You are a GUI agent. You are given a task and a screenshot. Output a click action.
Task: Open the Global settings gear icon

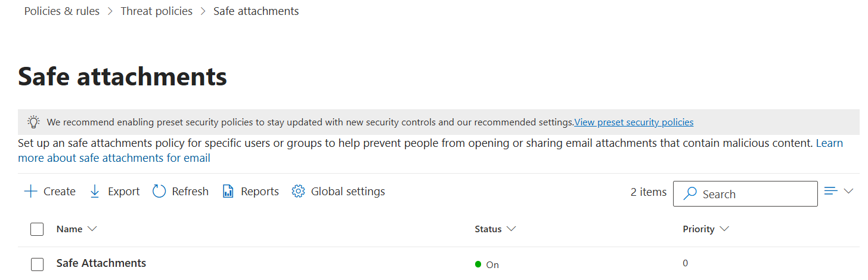298,191
